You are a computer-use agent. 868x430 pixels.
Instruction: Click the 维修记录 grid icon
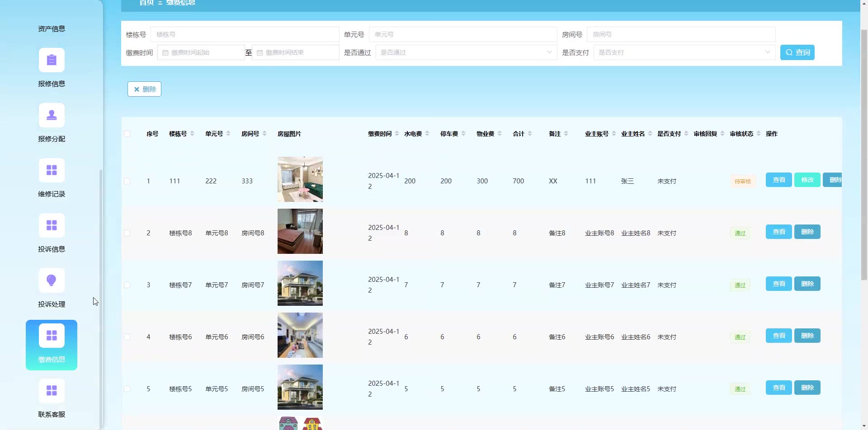click(52, 171)
